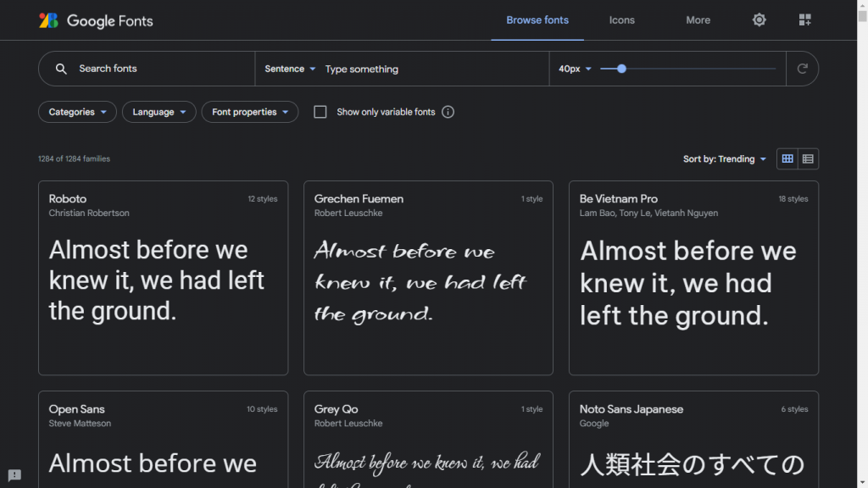Open the selected families grid icon
The height and width of the screenshot is (488, 868).
[x=805, y=20]
